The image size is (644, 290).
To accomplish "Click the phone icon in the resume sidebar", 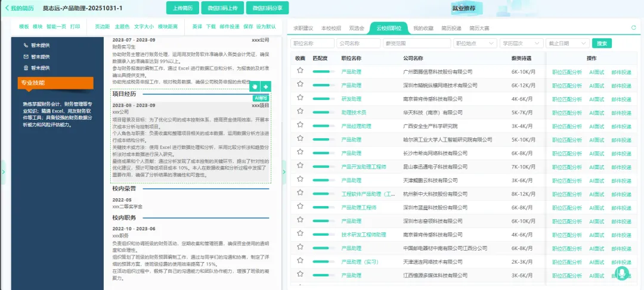I will click(x=26, y=45).
